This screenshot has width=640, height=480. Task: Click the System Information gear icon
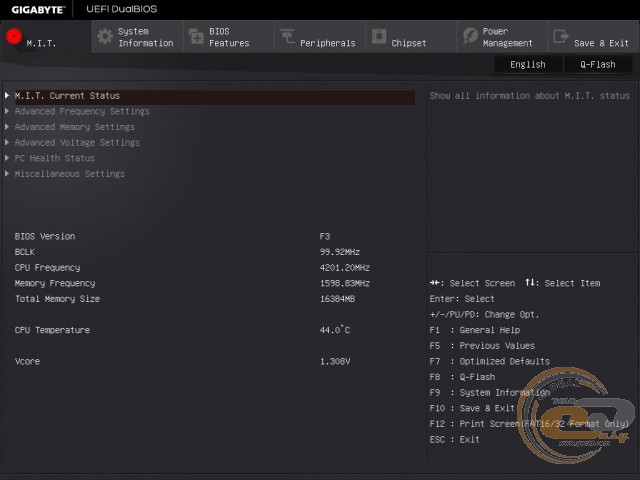[105, 36]
